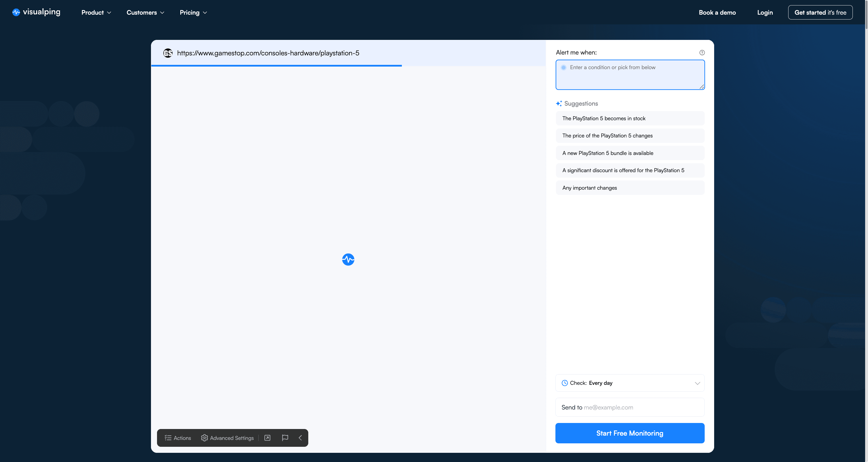This screenshot has width=868, height=462.
Task: Open the help question mark beside Alert me when
Action: click(702, 53)
